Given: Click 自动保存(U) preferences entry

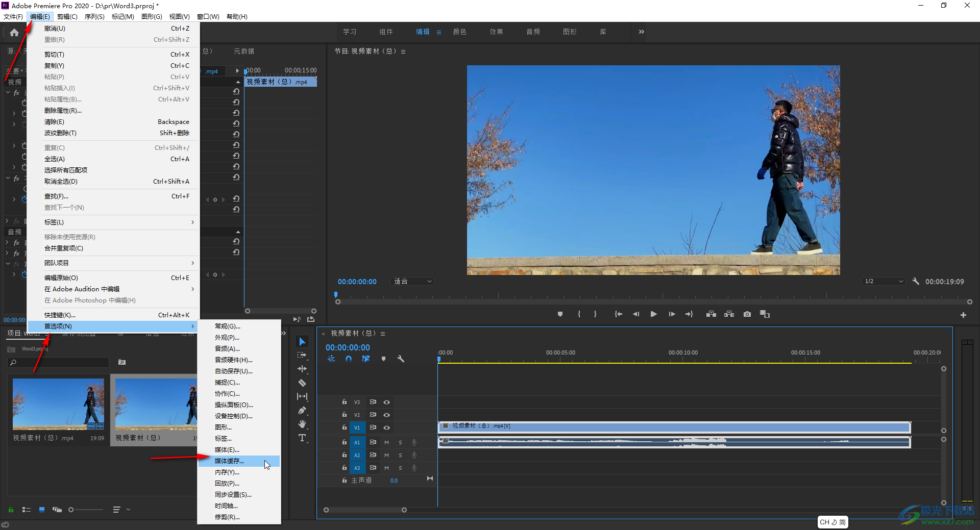Looking at the screenshot, I should (233, 371).
